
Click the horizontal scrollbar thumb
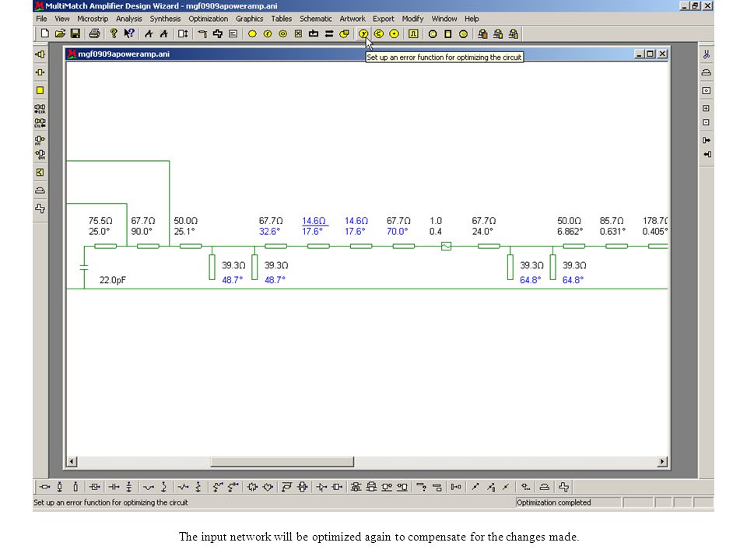tap(282, 461)
